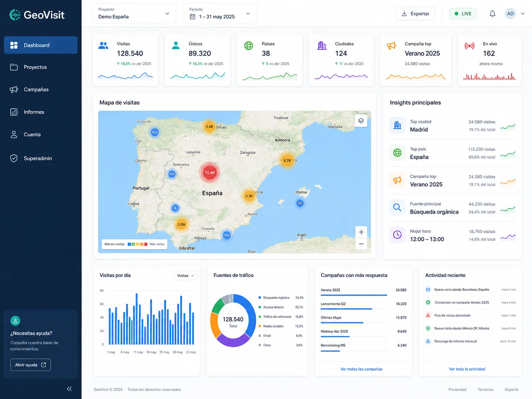The image size is (532, 399).
Task: Click the Países globe icon
Action: 249,46
